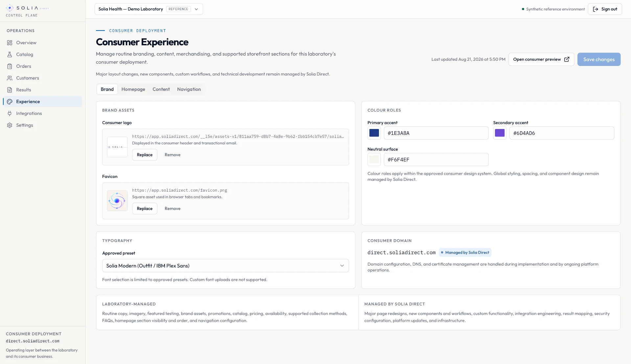
Task: Click the Secondary accent hex field
Action: click(562, 133)
